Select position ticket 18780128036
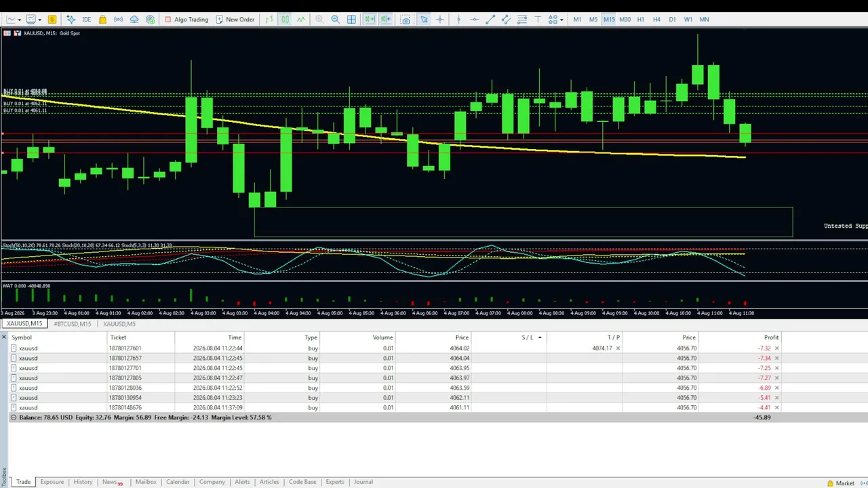The width and height of the screenshot is (868, 488). pyautogui.click(x=395, y=388)
